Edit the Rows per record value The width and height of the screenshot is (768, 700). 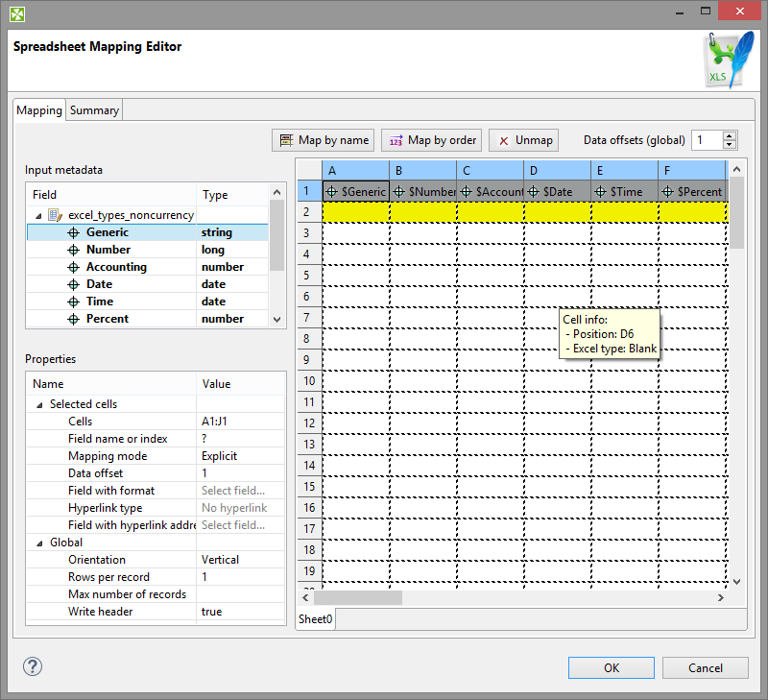pyautogui.click(x=240, y=577)
